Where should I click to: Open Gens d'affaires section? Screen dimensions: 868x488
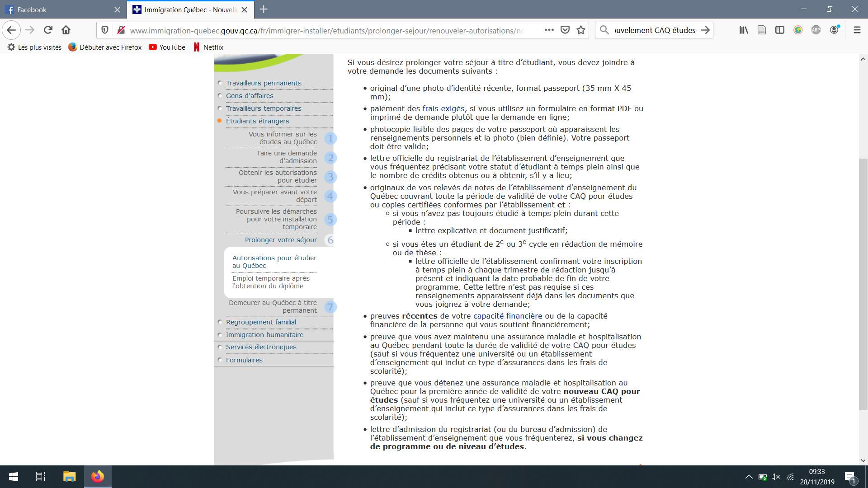tap(250, 96)
